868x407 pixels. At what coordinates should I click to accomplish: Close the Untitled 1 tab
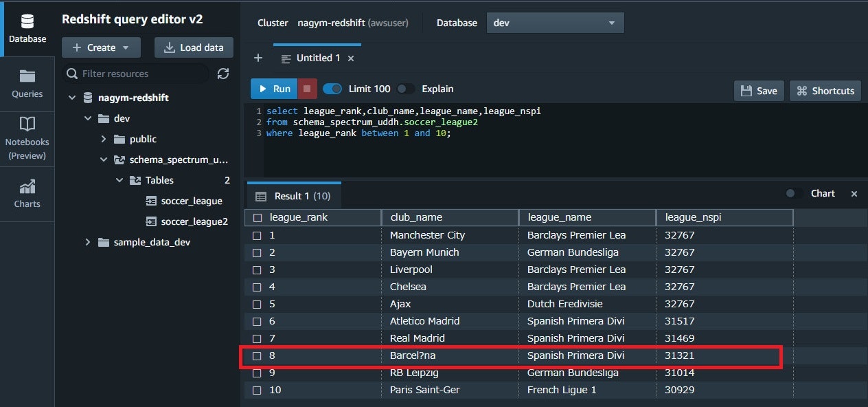click(x=351, y=58)
